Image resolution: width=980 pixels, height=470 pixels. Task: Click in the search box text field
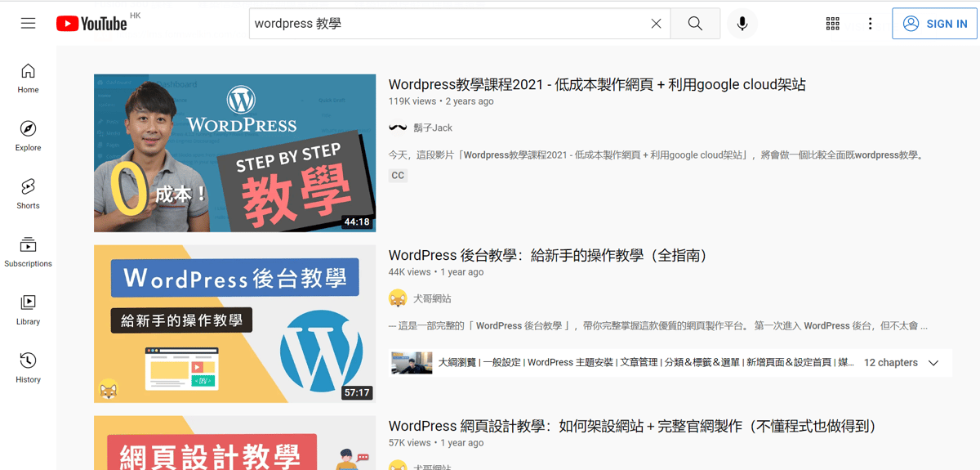coord(449,24)
